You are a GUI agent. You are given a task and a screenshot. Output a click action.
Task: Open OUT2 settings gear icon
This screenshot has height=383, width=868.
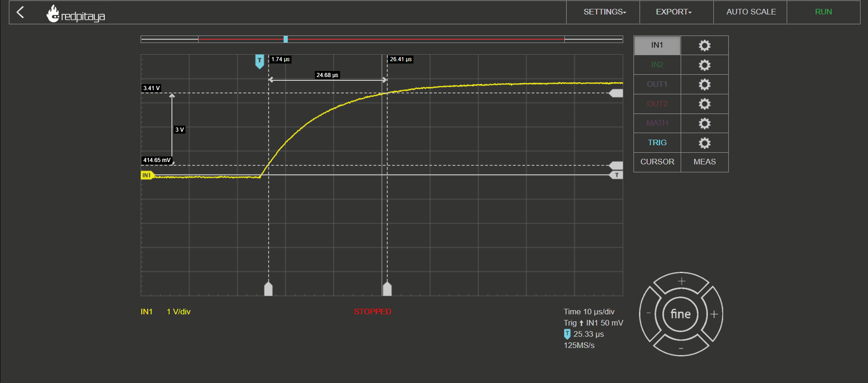[x=704, y=104]
